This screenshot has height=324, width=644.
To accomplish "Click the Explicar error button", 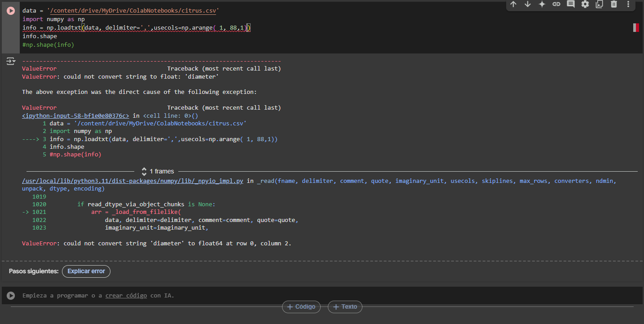I will (x=86, y=271).
